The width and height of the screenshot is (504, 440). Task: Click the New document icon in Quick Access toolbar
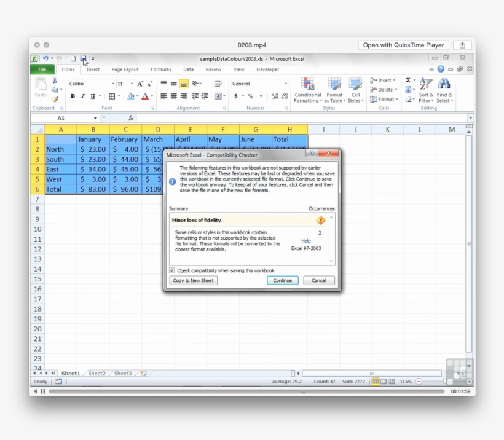(x=73, y=58)
